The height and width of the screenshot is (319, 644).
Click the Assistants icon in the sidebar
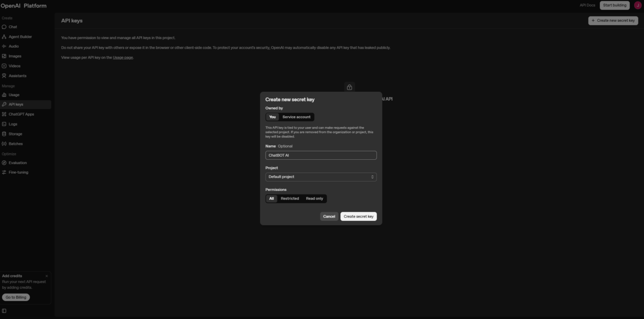pos(4,76)
